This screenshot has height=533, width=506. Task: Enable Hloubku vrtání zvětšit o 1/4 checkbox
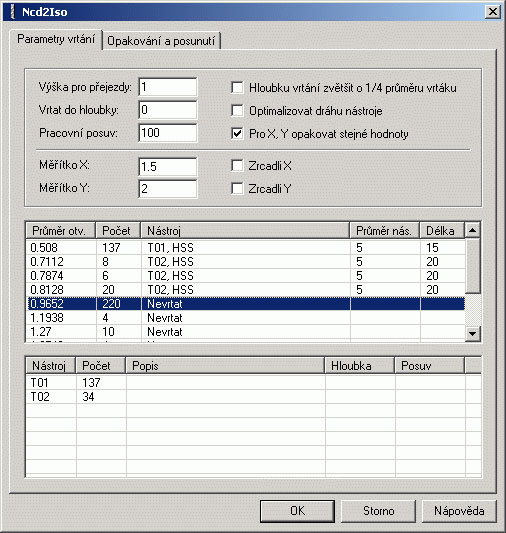[237, 87]
